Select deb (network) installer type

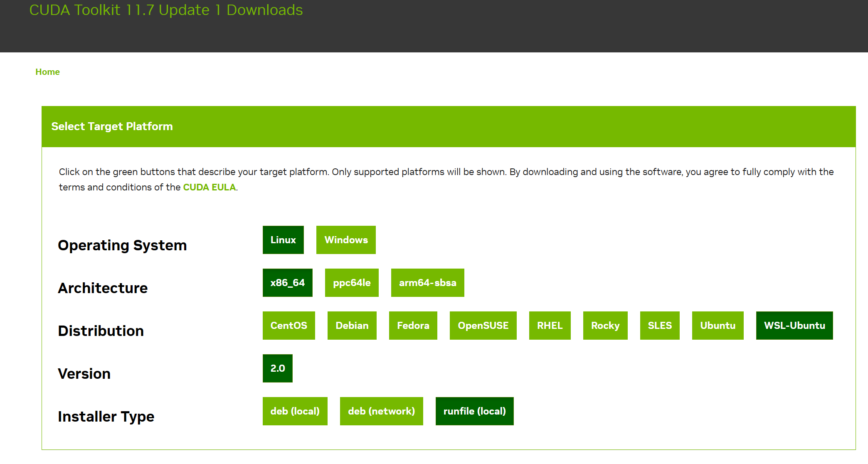(x=381, y=411)
